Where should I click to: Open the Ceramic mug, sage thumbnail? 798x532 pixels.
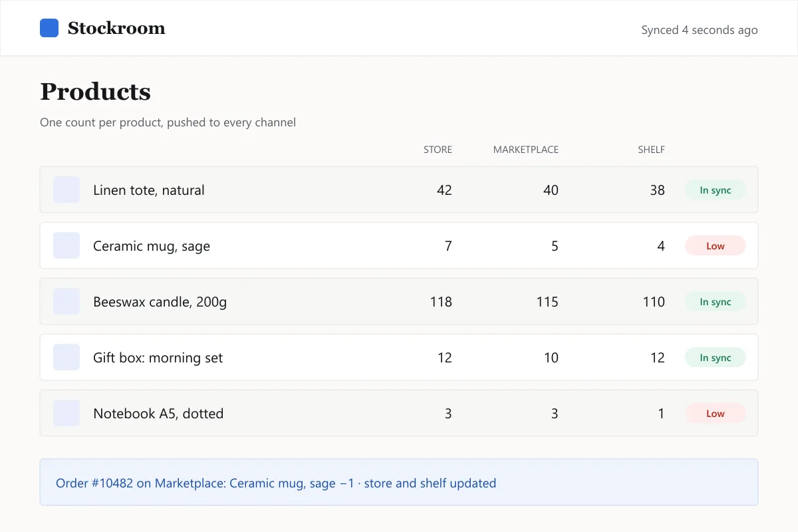coord(66,245)
